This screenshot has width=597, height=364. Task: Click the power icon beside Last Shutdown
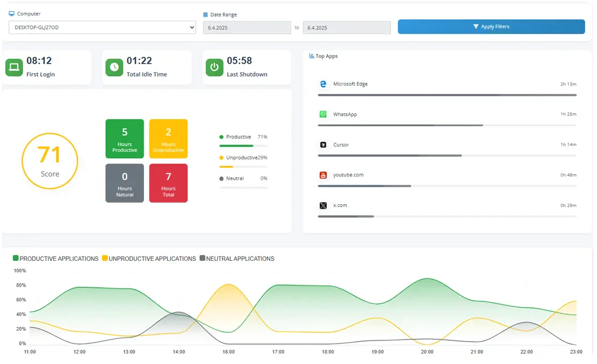(214, 68)
